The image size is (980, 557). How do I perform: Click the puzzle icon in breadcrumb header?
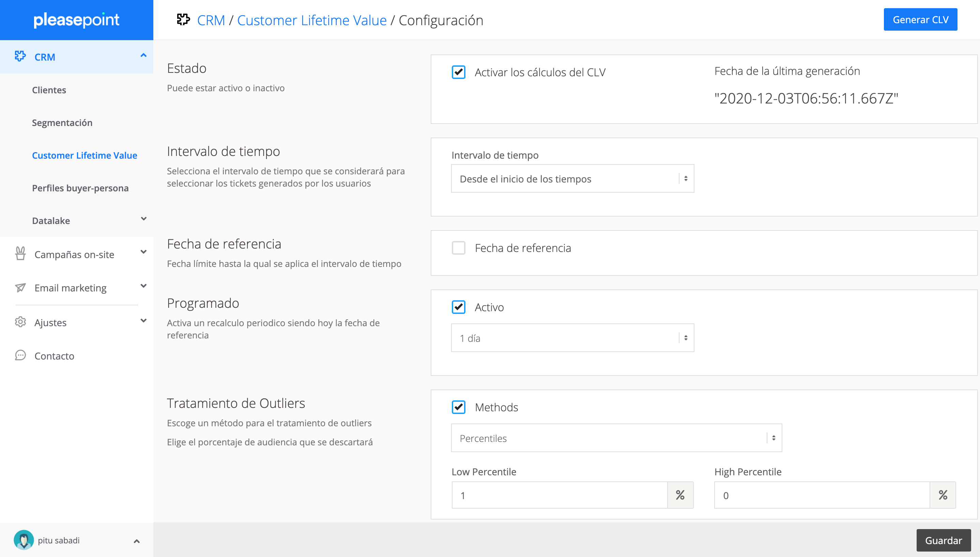[x=183, y=19]
